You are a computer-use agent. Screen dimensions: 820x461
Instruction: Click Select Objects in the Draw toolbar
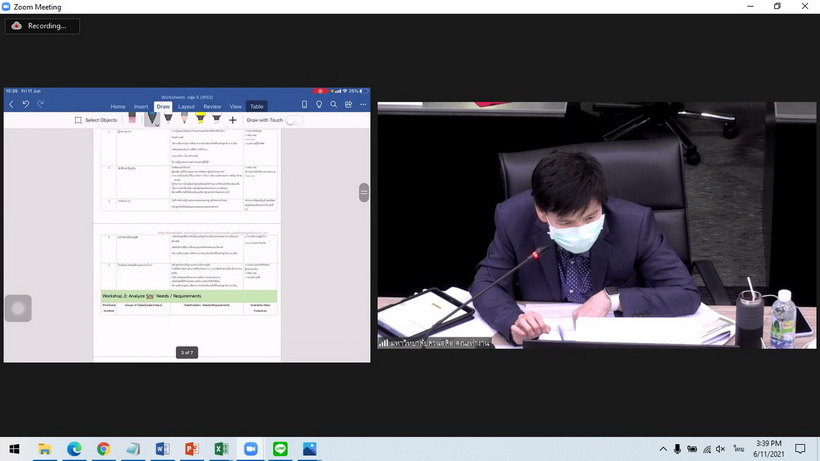click(x=96, y=120)
